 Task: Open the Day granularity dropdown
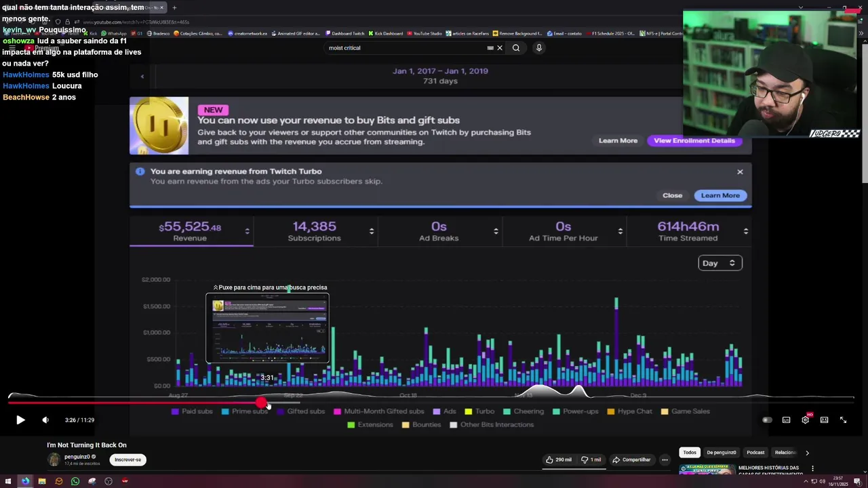click(x=720, y=263)
